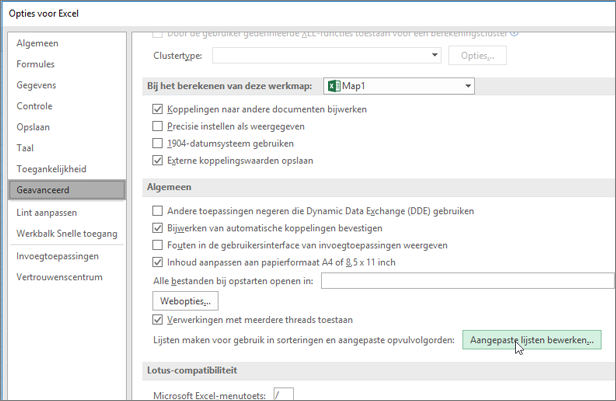Click the Opties... button next to Clustertype
Viewport: 616px width, 401px height.
pos(477,55)
